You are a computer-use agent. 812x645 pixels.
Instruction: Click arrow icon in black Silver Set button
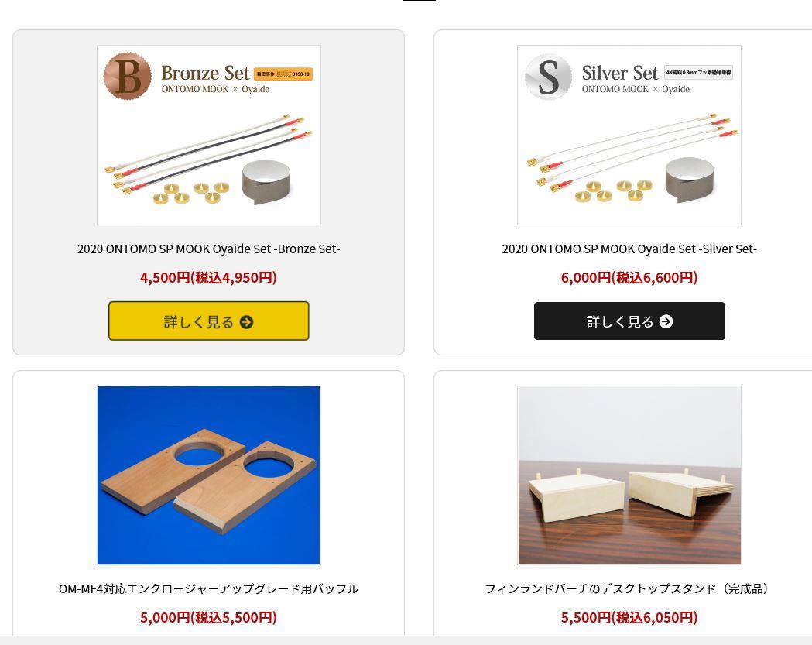666,321
